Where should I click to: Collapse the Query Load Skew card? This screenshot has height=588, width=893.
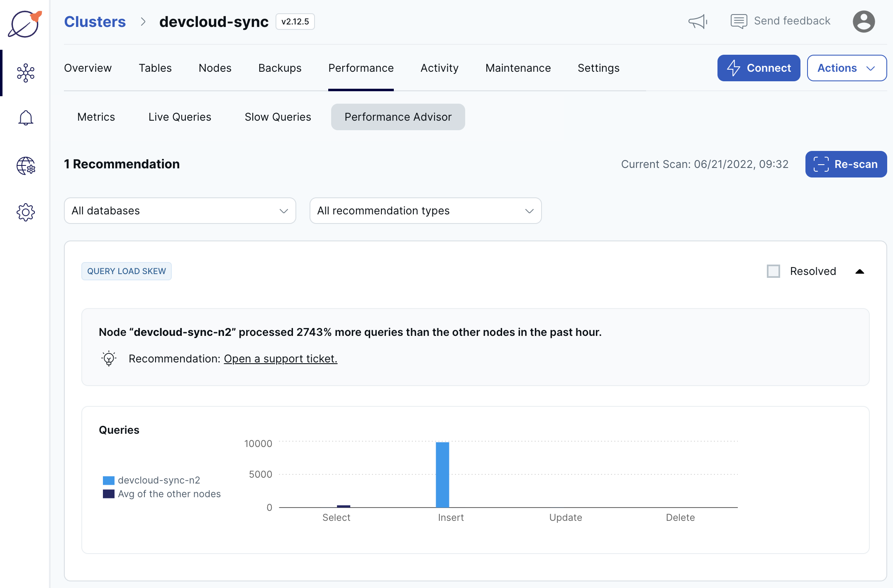click(860, 272)
